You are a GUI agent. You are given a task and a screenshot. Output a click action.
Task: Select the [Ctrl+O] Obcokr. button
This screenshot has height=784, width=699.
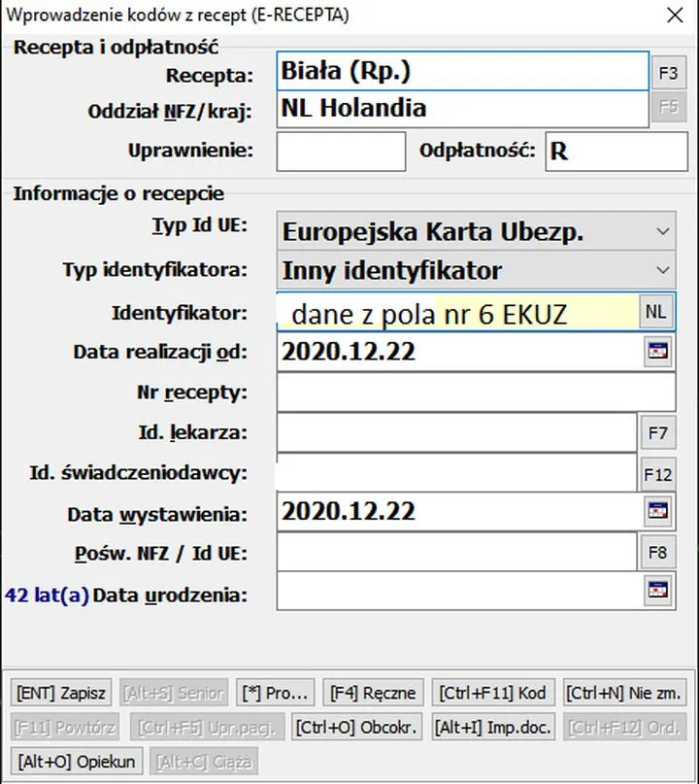(x=355, y=727)
